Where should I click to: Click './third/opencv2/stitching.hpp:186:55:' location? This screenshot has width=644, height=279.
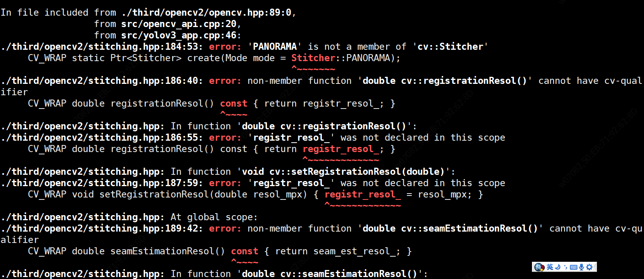click(x=102, y=138)
